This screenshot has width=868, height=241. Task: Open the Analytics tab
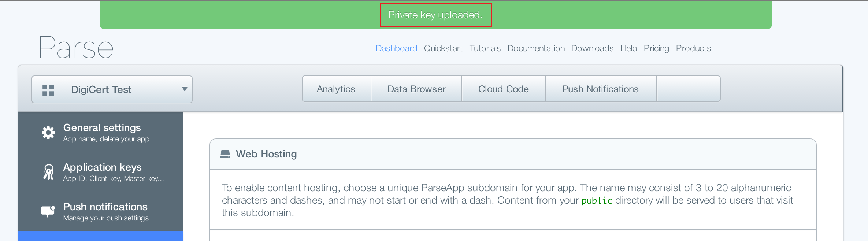pos(336,89)
